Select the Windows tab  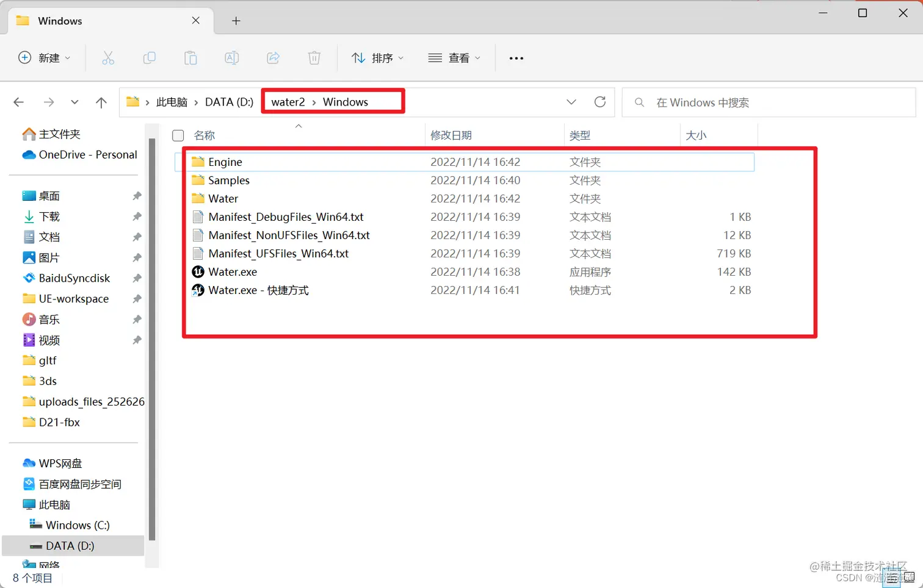pos(110,20)
